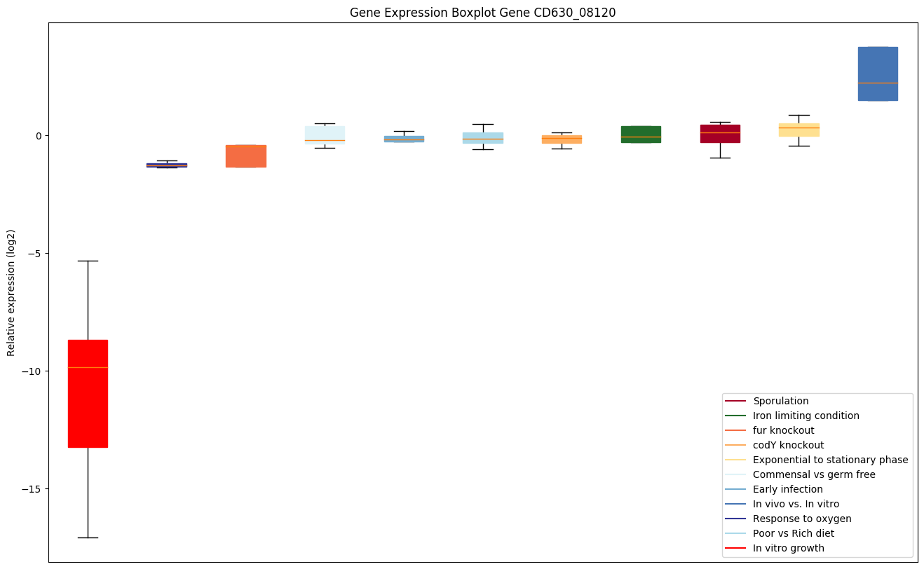The image size is (924, 569).
Task: Click the crimson Sporulation box in the plot
Action: [720, 134]
